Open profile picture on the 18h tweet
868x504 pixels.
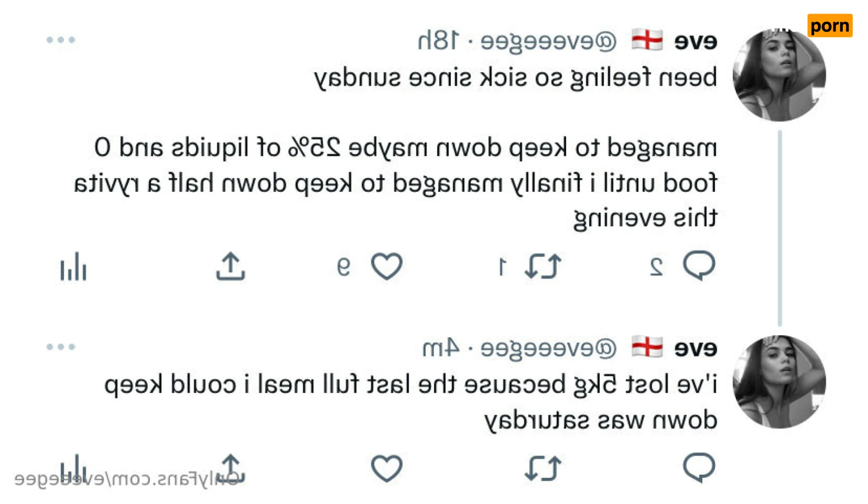click(779, 75)
